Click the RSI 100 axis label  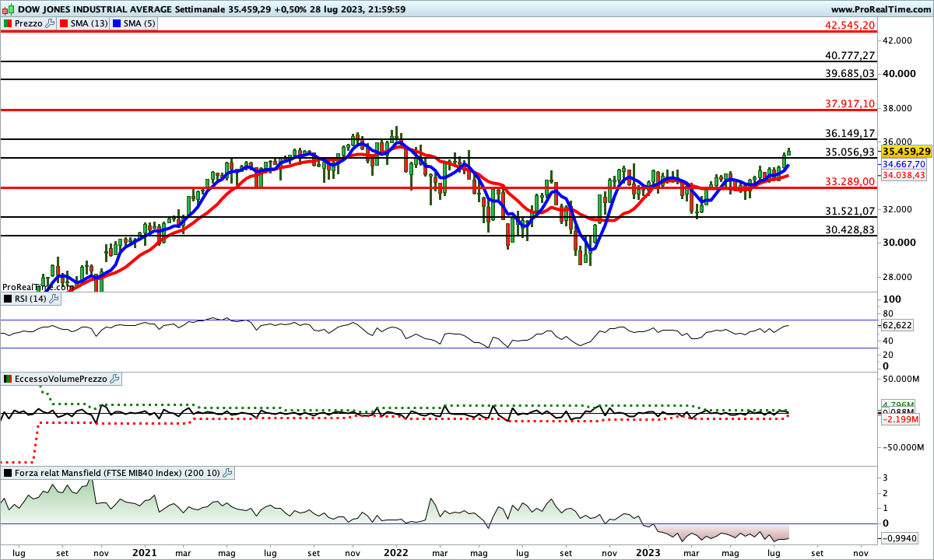892,299
